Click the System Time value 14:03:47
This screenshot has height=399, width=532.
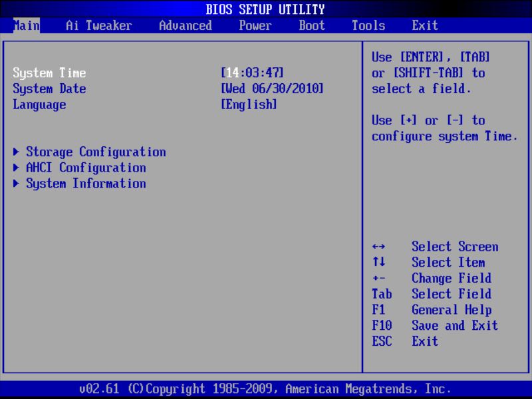[252, 72]
